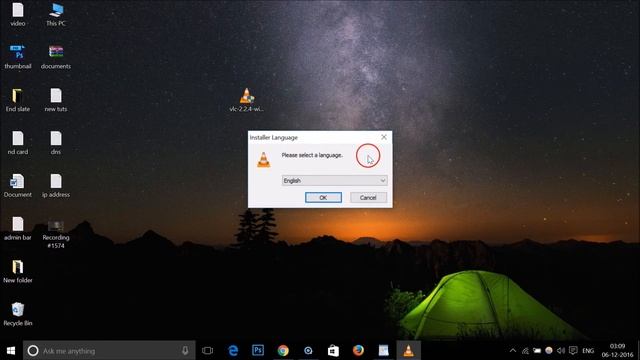This screenshot has height=360, width=640.
Task: Open Task View from taskbar
Action: (x=207, y=351)
